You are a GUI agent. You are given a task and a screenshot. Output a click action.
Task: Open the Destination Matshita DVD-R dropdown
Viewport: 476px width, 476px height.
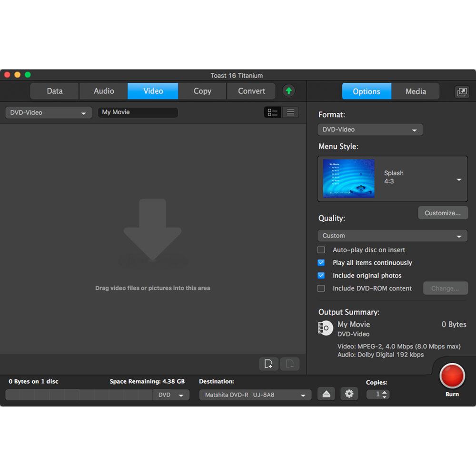(x=255, y=395)
